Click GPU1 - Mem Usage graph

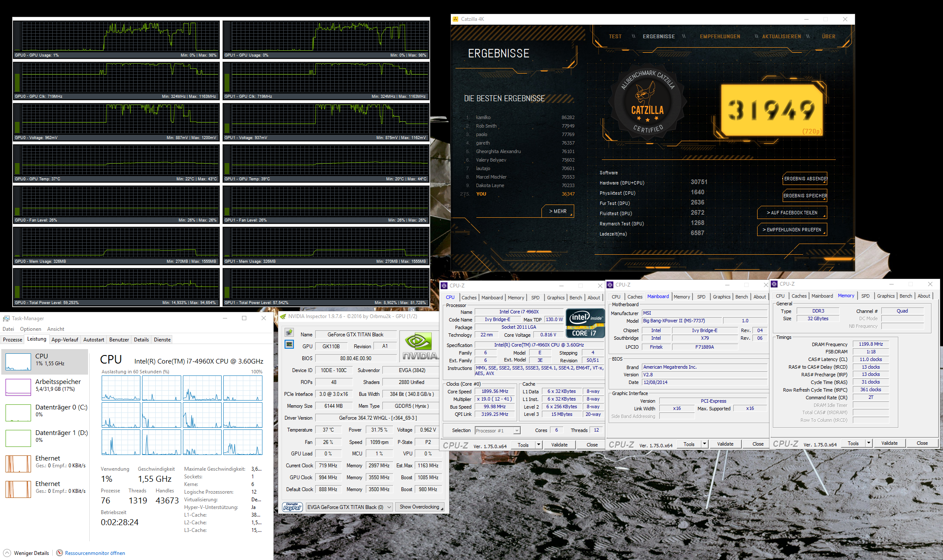click(x=326, y=245)
